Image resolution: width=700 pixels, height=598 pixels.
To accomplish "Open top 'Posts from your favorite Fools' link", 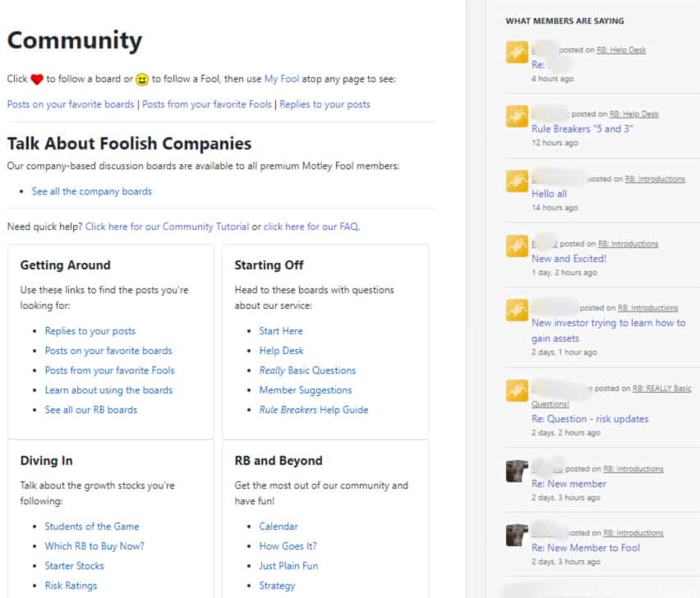I will coord(207,104).
